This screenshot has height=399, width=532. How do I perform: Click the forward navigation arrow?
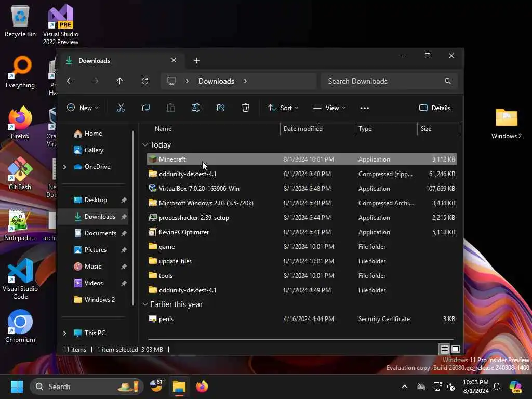95,81
